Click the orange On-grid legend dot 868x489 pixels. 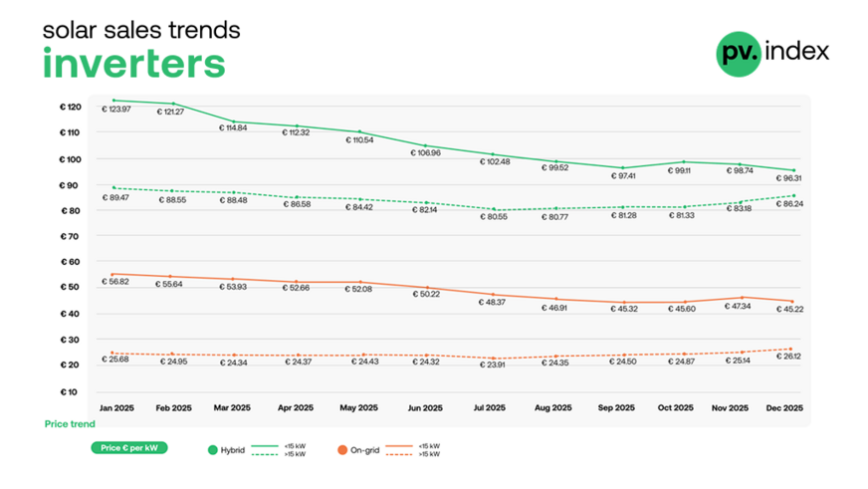click(x=339, y=449)
